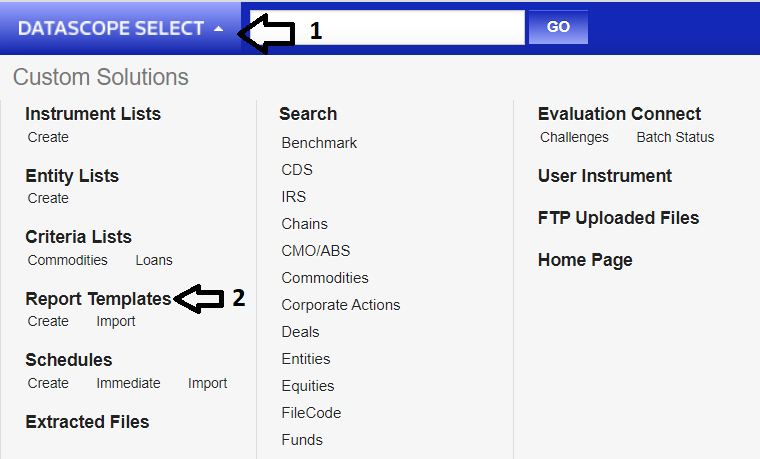
Task: Open FTP Uploaded Files
Action: [618, 218]
